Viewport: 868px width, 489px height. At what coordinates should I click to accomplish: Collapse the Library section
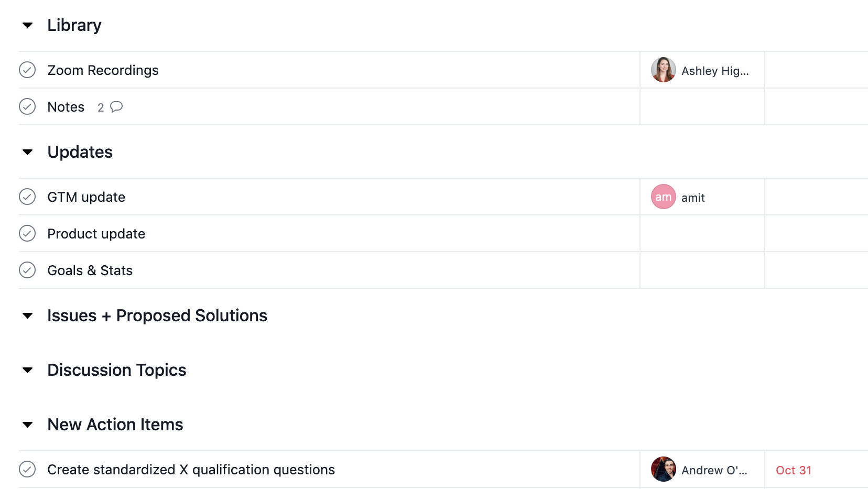coord(28,25)
